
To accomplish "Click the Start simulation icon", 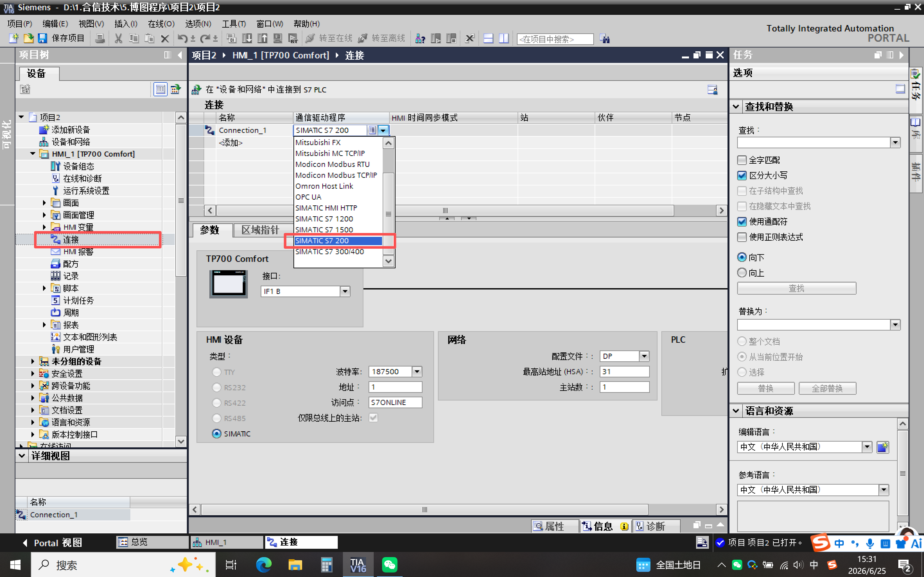I will (277, 38).
